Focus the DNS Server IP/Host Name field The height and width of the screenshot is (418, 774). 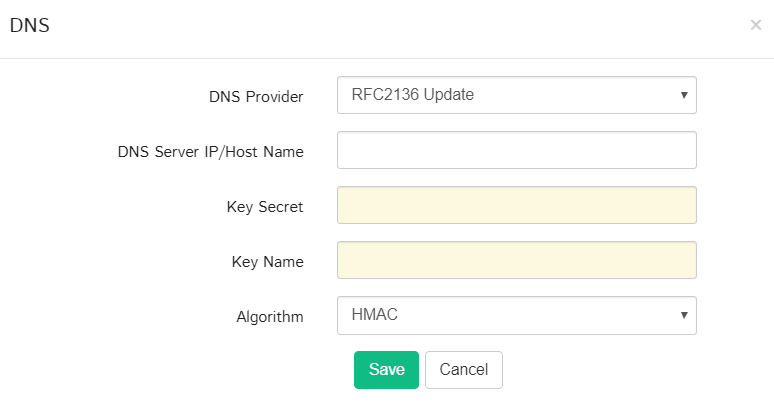(x=516, y=151)
